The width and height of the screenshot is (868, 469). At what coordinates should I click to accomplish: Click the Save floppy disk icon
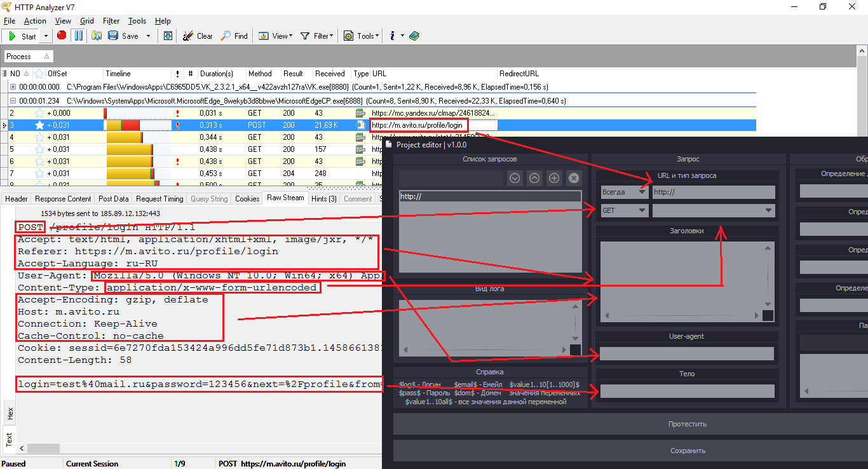pyautogui.click(x=113, y=36)
